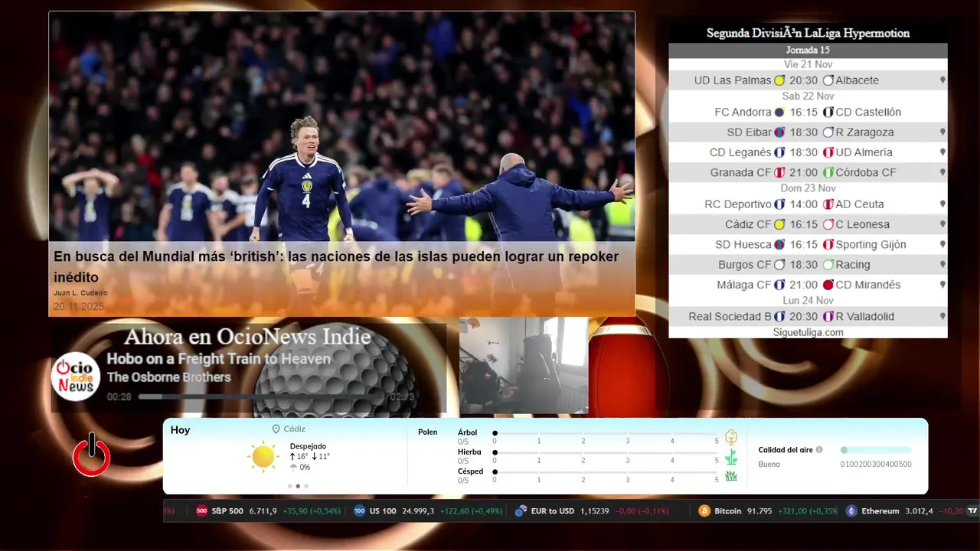Click the song title Hobo on a Freight Train to Heaven
The height and width of the screenshot is (551, 980).
(x=218, y=359)
